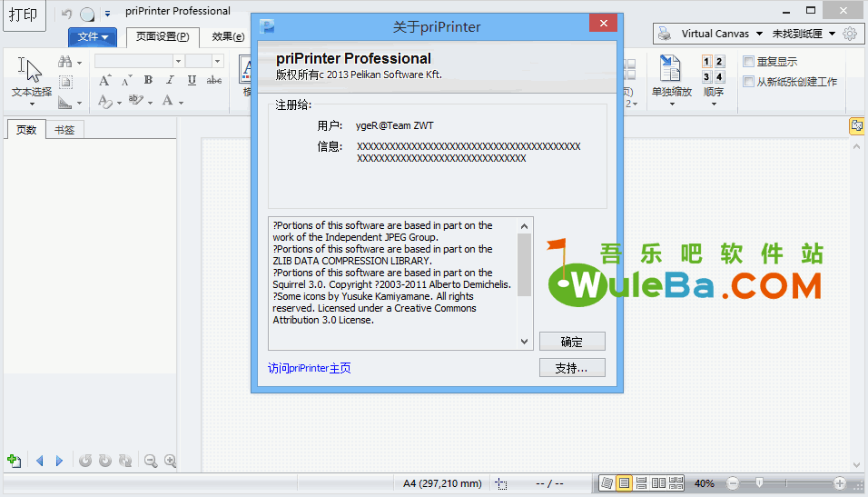
Task: Expand the binoculars find dropdown arrow
Action: coord(79,63)
